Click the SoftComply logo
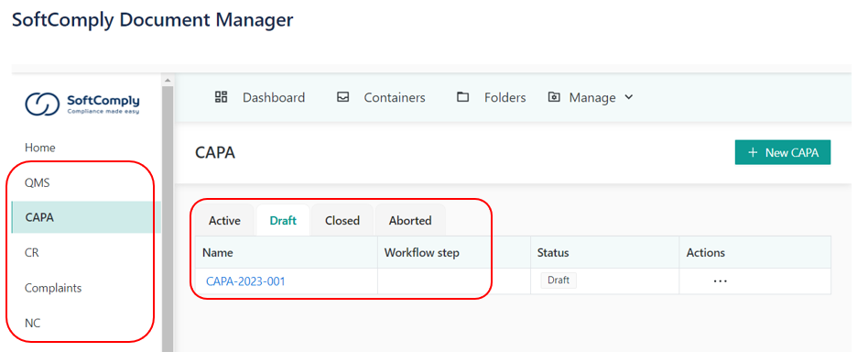Image resolution: width=868 pixels, height=363 pixels. (82, 104)
